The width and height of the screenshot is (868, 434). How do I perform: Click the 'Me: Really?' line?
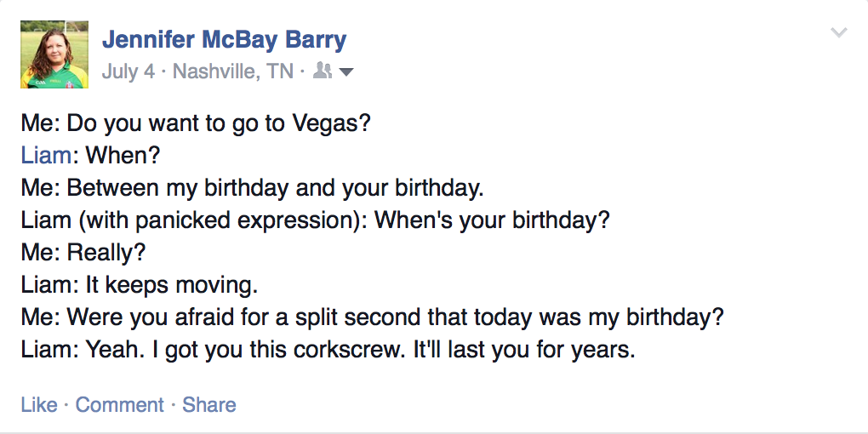(x=83, y=252)
